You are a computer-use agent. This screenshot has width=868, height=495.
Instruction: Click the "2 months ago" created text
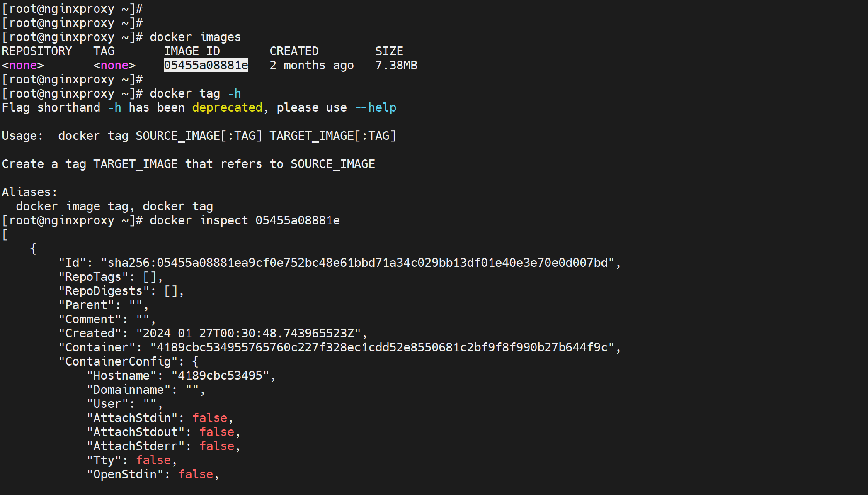[x=311, y=65]
